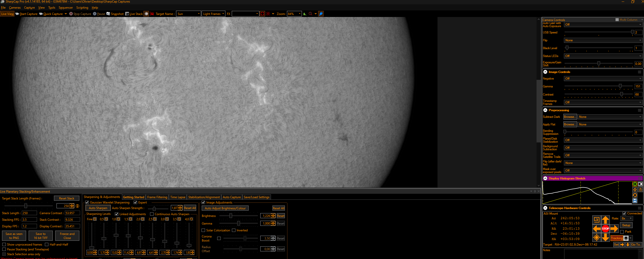Switch to the Frame Filtering tab
644x259 pixels.
tap(157, 197)
